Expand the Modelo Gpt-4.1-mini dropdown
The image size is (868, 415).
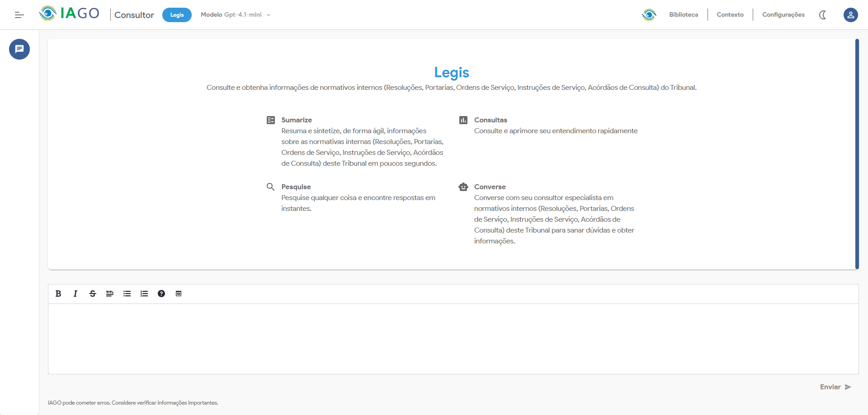coord(236,15)
